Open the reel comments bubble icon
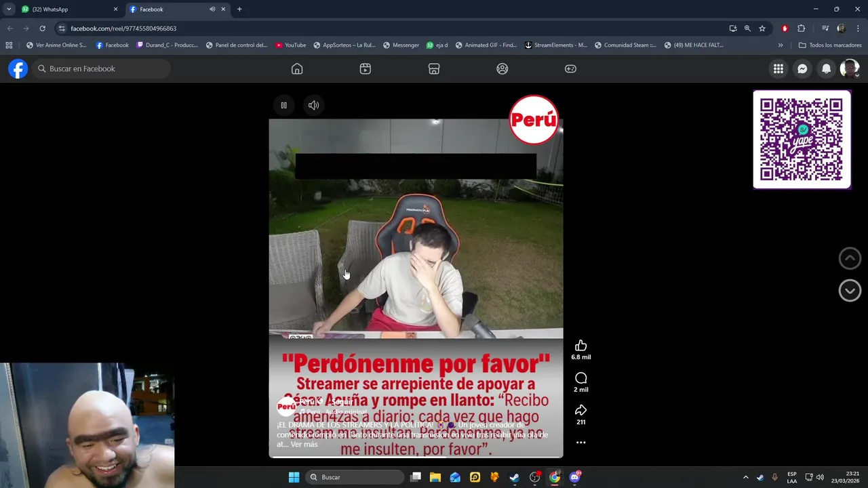This screenshot has height=488, width=868. pyautogui.click(x=580, y=378)
